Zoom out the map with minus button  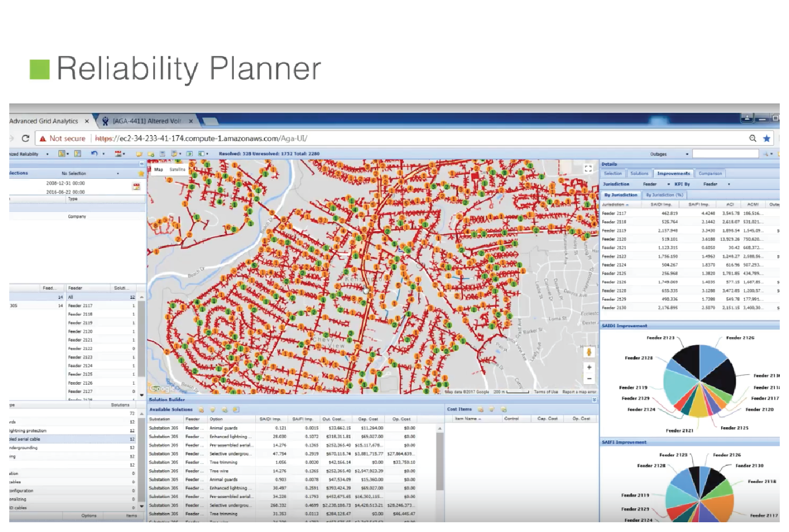coord(589,379)
